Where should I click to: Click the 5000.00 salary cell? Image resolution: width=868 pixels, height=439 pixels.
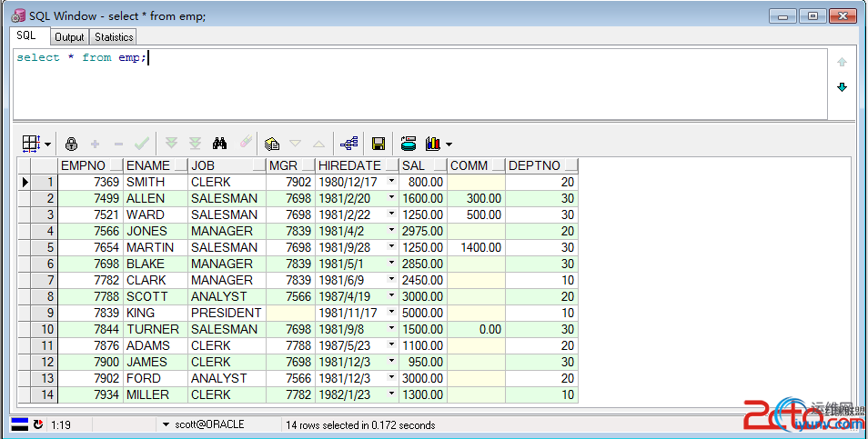(x=423, y=313)
